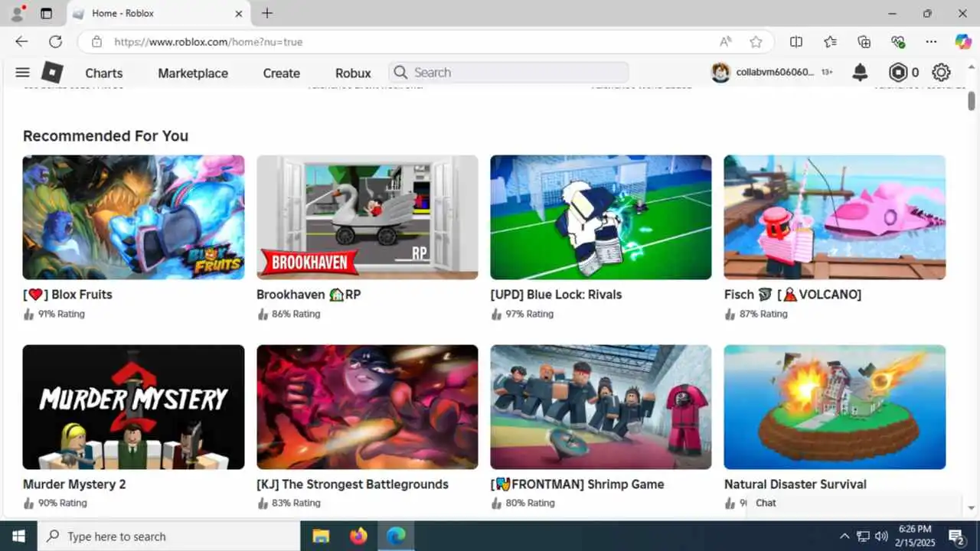Click the 80% Rating under Shrimp Game
This screenshot has height=551, width=980.
pos(529,503)
